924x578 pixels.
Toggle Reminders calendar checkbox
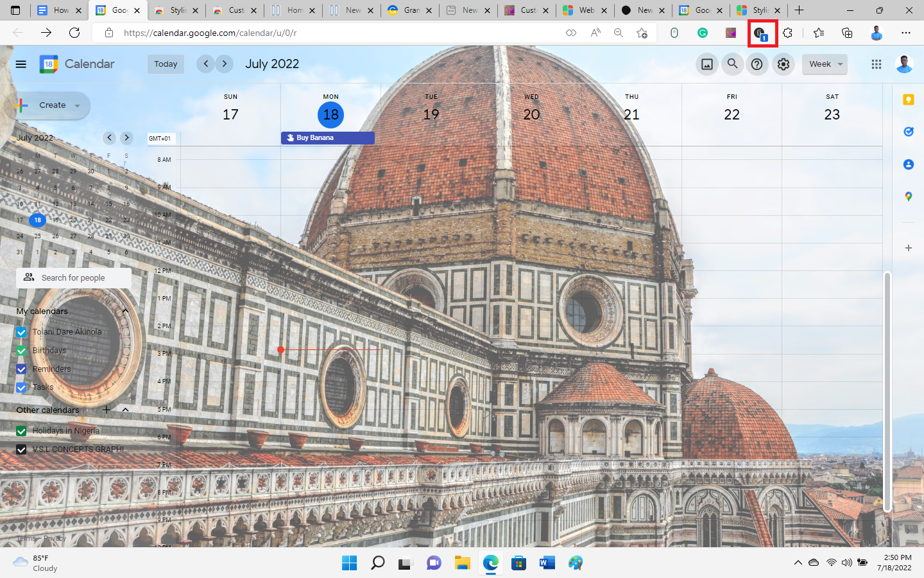click(x=21, y=369)
